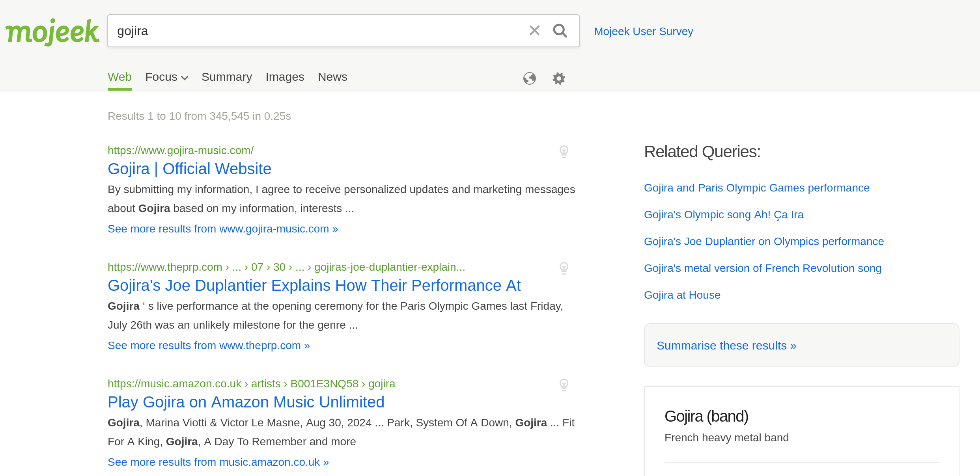Search Gojira's Joe Duplantier on Olympics performance
980x476 pixels.
point(763,242)
